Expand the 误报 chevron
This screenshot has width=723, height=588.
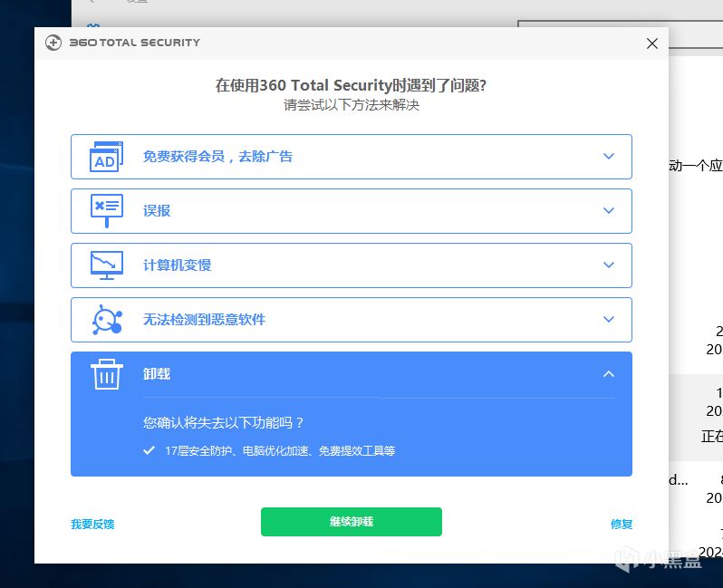(x=609, y=211)
